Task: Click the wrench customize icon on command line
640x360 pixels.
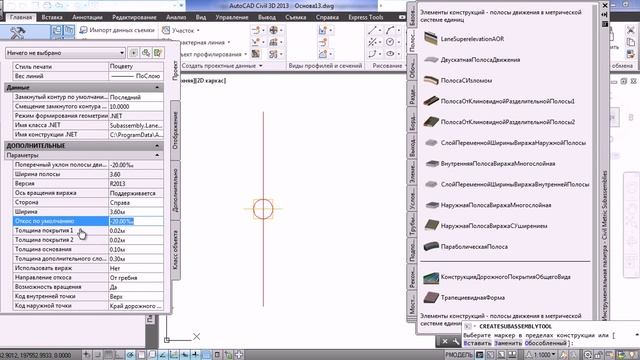Action: 456,341
